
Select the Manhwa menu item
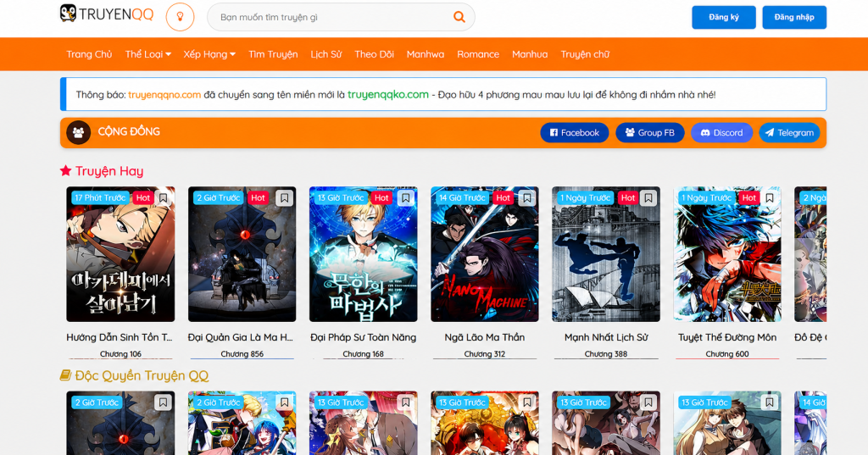point(426,54)
